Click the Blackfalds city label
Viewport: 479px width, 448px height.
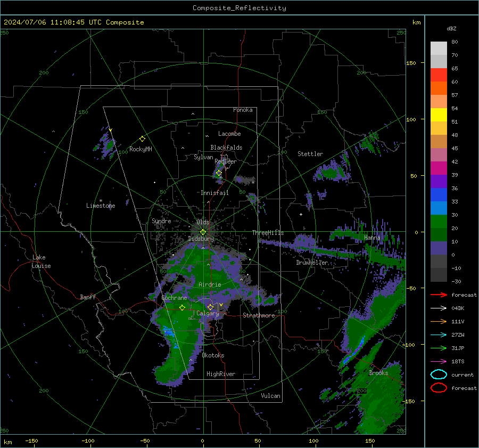[x=226, y=148]
